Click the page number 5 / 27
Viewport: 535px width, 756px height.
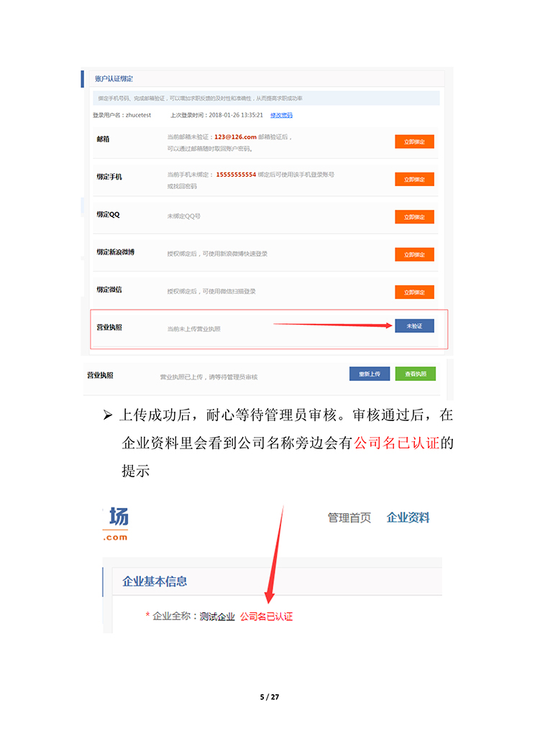tap(270, 697)
